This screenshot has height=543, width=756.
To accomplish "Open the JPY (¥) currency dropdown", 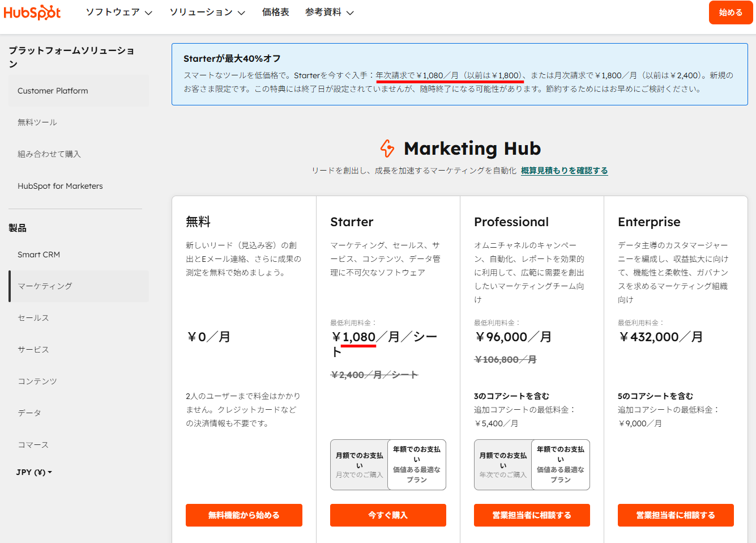I will (x=34, y=472).
